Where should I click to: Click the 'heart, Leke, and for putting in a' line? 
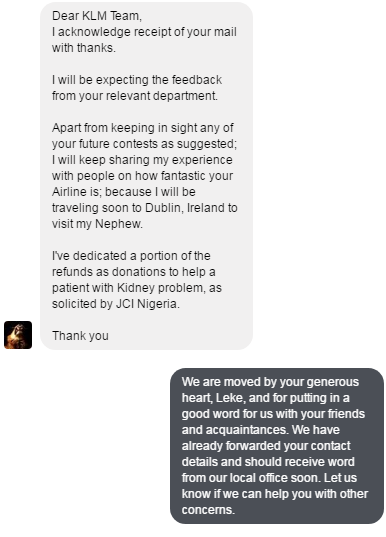coord(265,398)
